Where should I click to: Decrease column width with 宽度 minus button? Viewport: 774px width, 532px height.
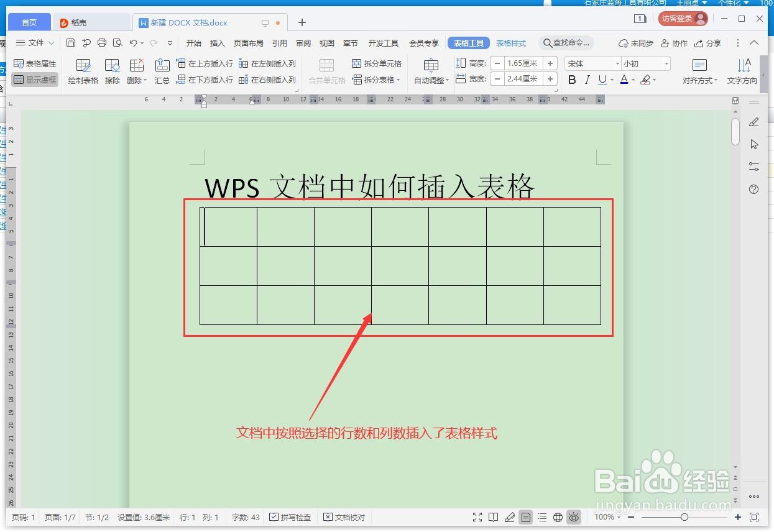[498, 79]
